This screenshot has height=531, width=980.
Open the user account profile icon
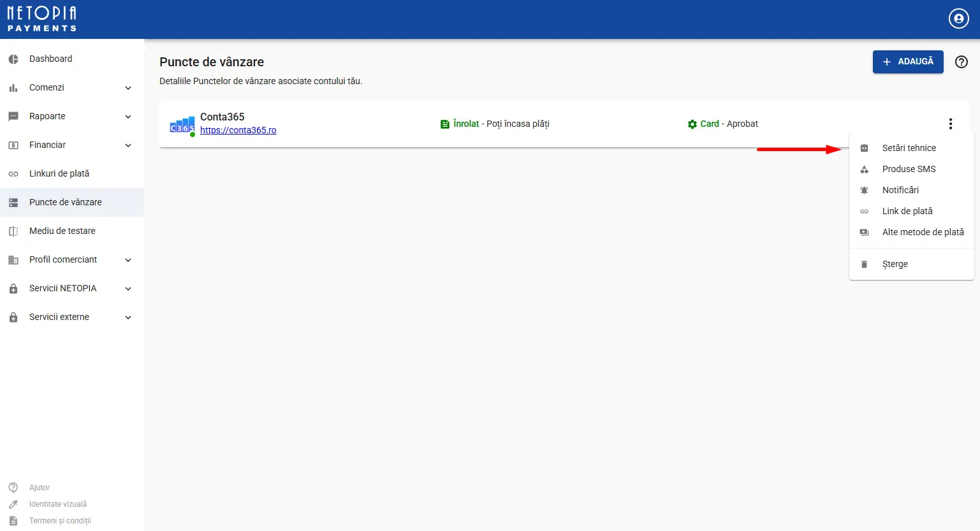pos(958,19)
